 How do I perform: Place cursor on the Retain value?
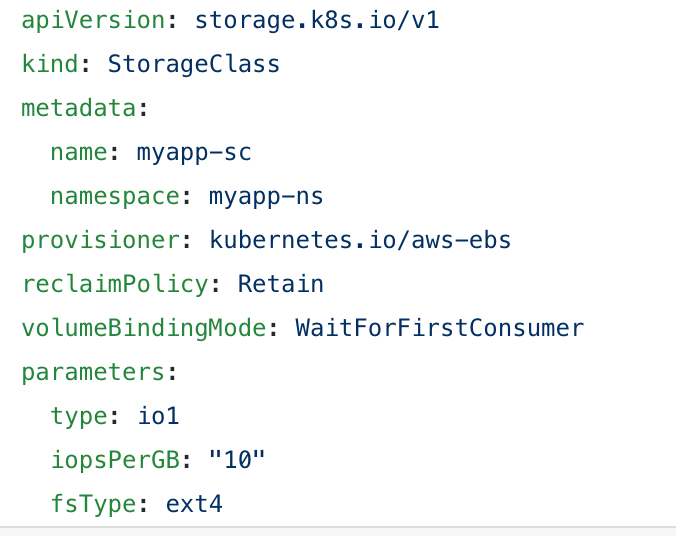(x=281, y=284)
